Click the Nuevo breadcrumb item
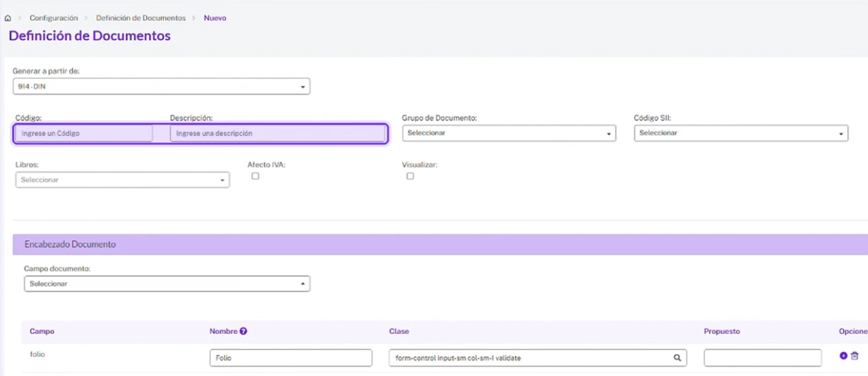The image size is (868, 376). pyautogui.click(x=215, y=18)
